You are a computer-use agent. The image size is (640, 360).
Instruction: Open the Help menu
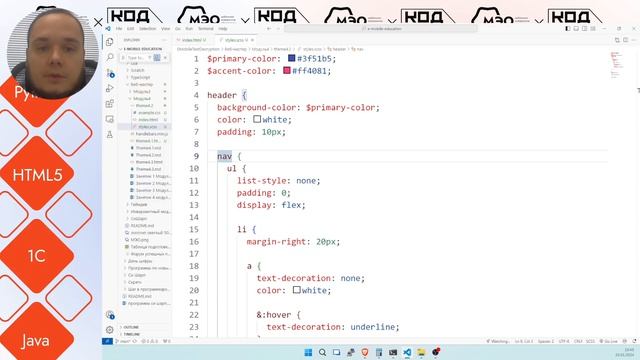(x=222, y=29)
